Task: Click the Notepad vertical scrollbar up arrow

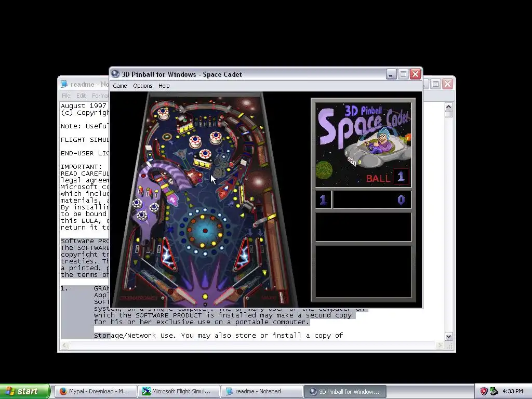Action: pyautogui.click(x=448, y=107)
